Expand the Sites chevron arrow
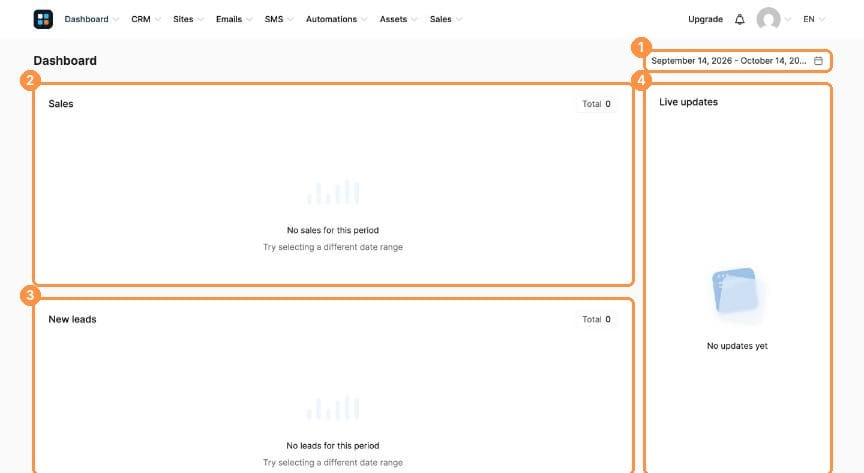 pyautogui.click(x=201, y=20)
